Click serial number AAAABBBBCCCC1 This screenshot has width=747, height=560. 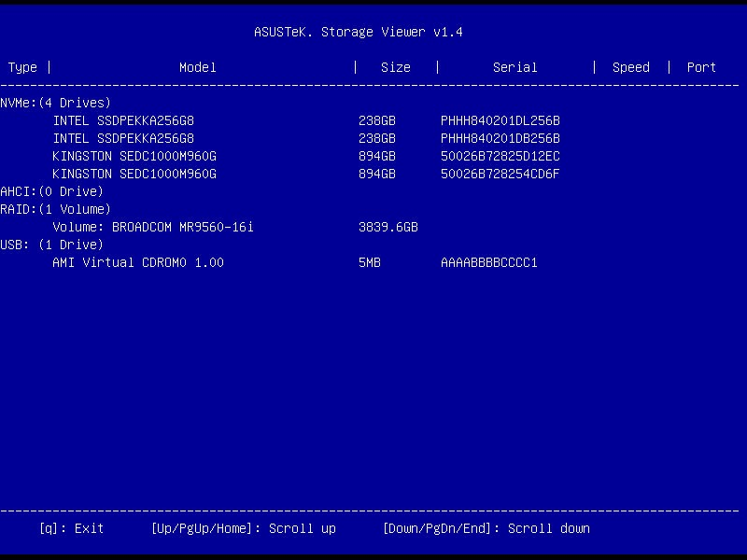click(488, 262)
